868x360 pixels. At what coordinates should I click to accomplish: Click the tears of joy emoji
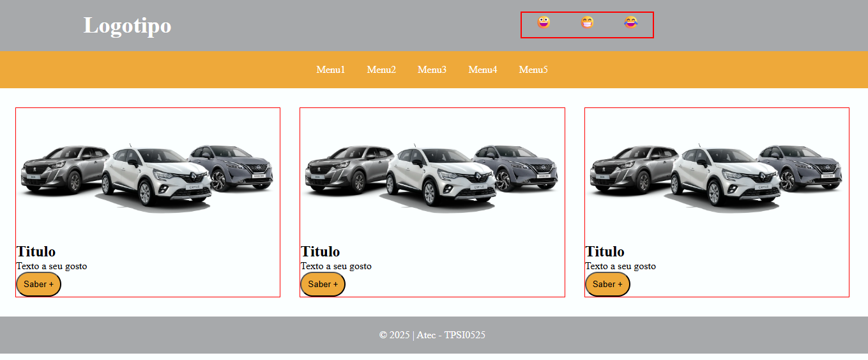631,22
